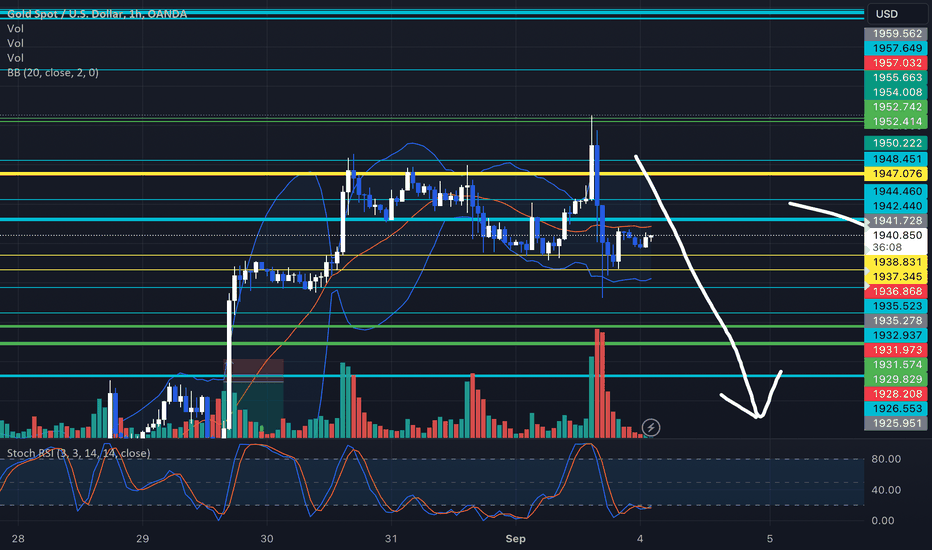Image resolution: width=932 pixels, height=550 pixels.
Task: Click the 1925.951 gray price label
Action: click(896, 423)
